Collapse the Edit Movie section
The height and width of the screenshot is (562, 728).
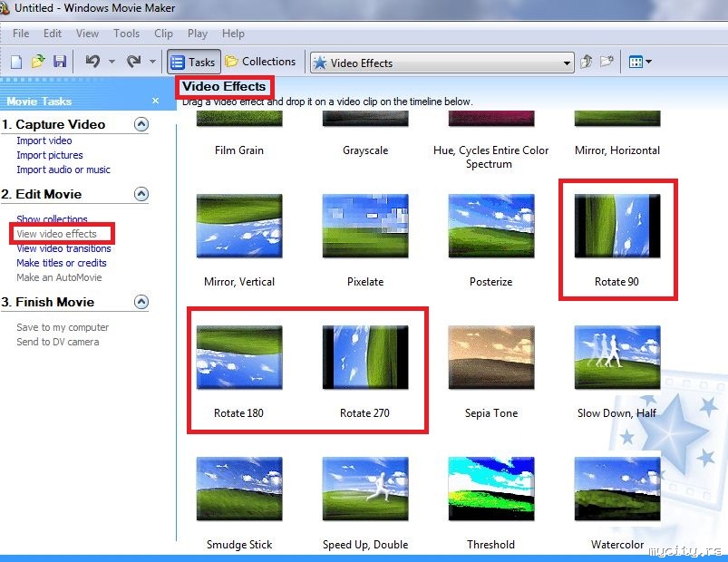coord(141,193)
